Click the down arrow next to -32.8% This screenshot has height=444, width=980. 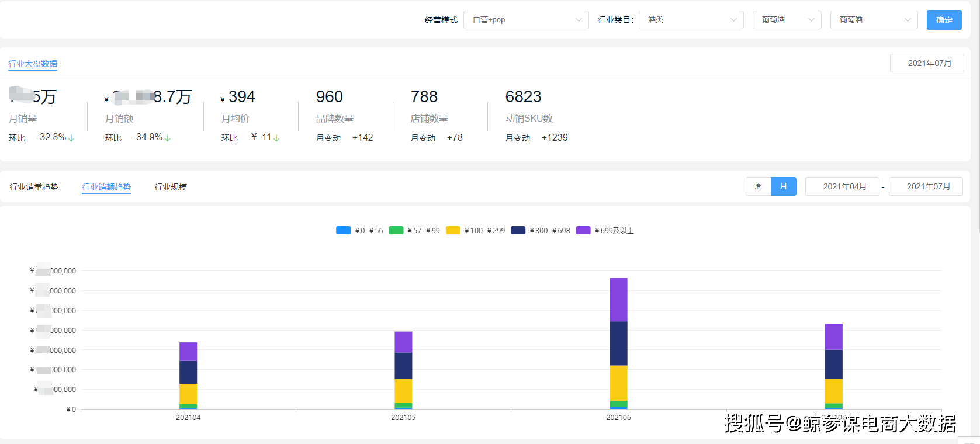(71, 138)
